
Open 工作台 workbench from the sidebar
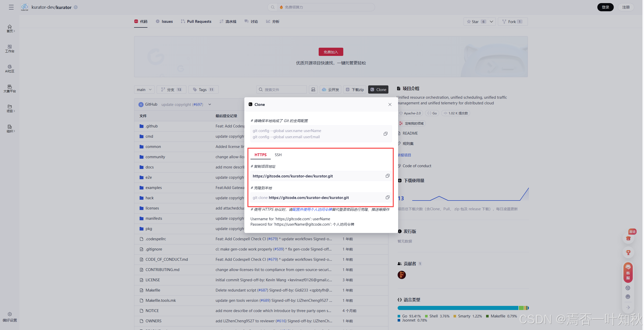pyautogui.click(x=10, y=49)
